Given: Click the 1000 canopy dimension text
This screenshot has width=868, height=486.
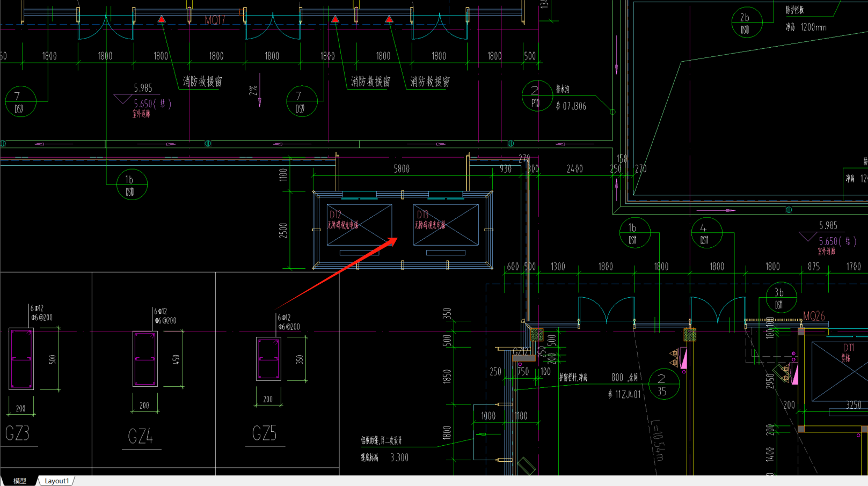Looking at the screenshot, I should coord(488,416).
